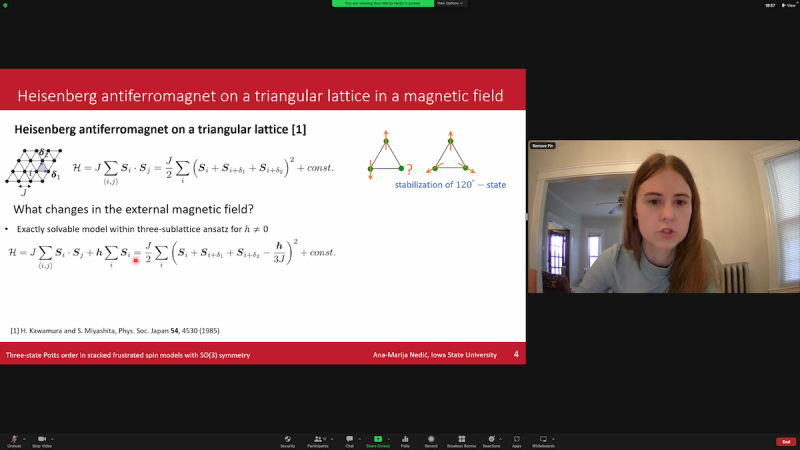Image resolution: width=800 pixels, height=450 pixels.
Task: End the meeting with the red End button
Action: [x=786, y=442]
